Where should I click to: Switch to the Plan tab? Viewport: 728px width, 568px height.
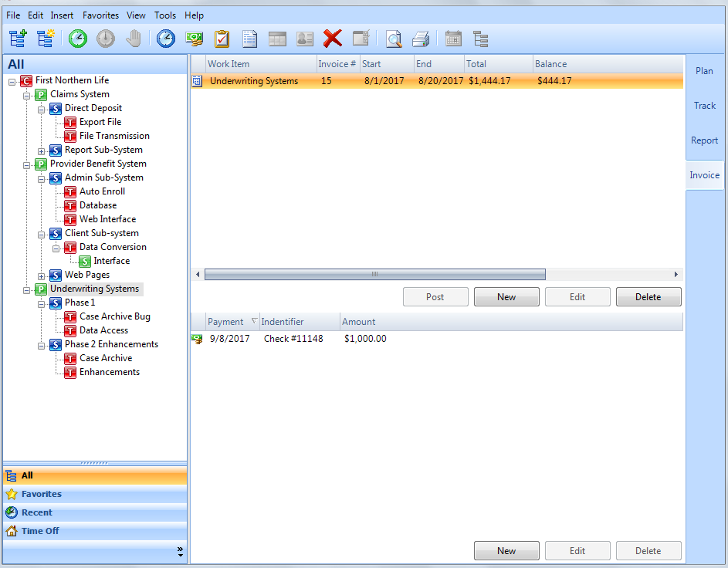pyautogui.click(x=704, y=71)
